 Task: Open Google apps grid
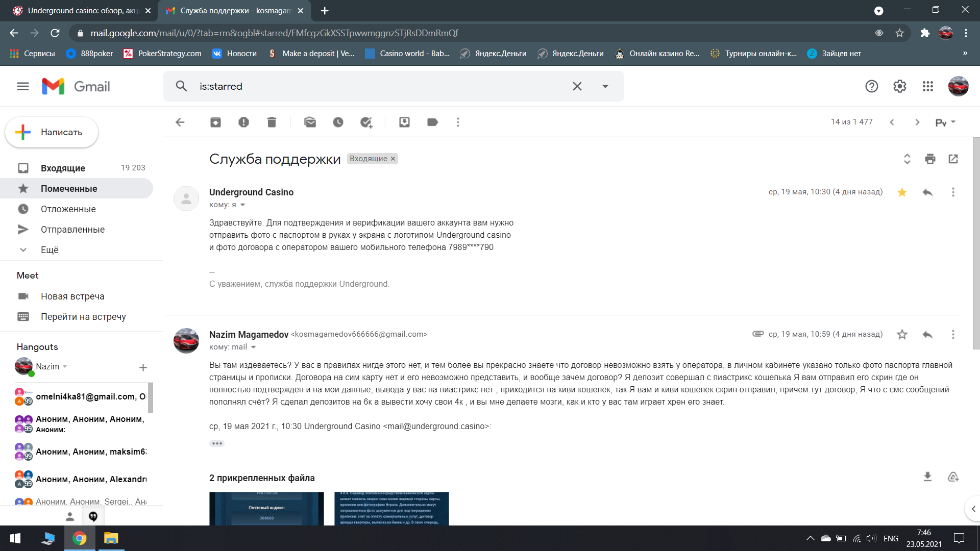click(x=927, y=86)
